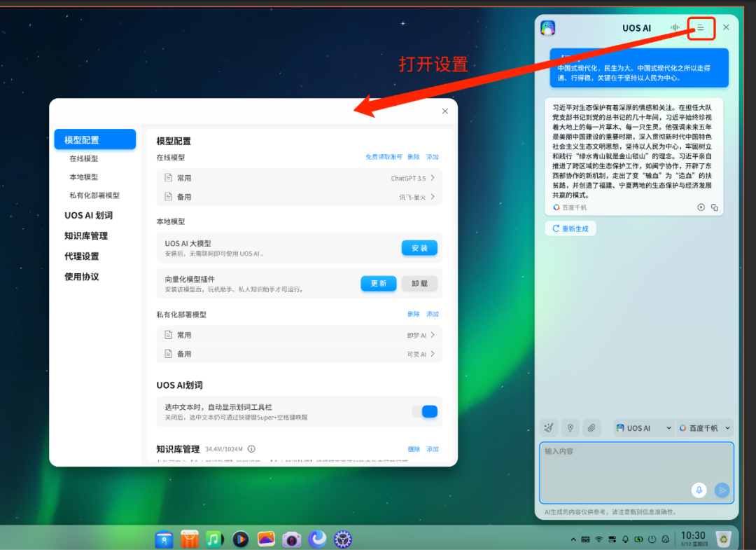Send the message with the arrow button

pos(722,490)
